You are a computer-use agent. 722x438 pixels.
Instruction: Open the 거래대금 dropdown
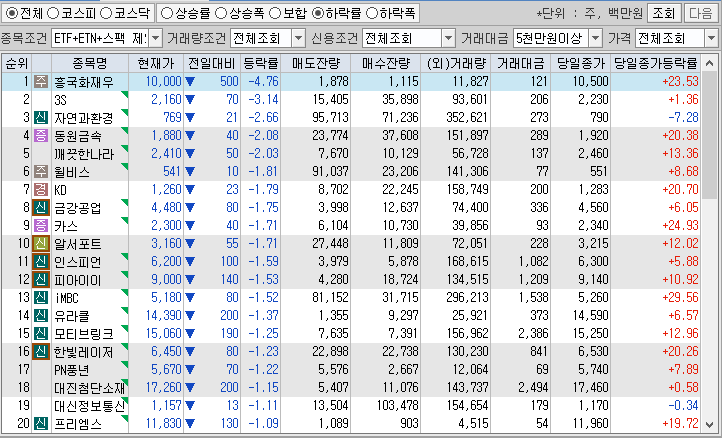[x=596, y=39]
